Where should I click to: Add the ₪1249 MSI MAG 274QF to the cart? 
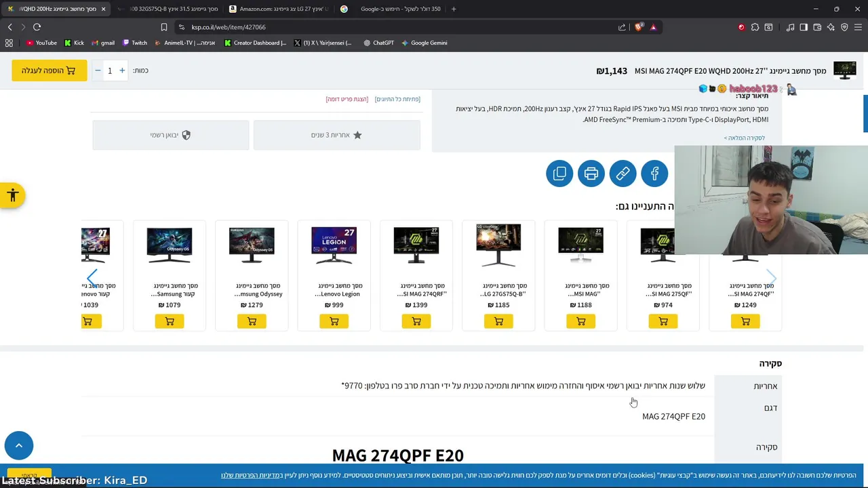pos(745,321)
